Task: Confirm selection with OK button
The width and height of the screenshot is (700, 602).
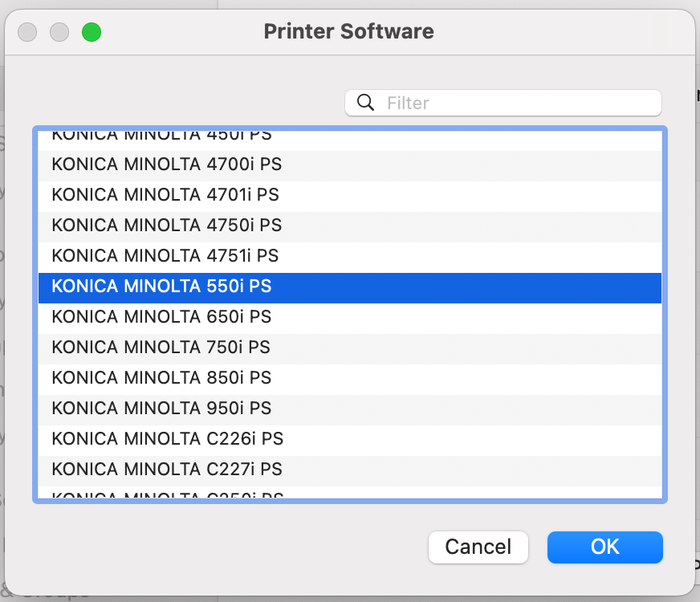Action: coord(605,547)
